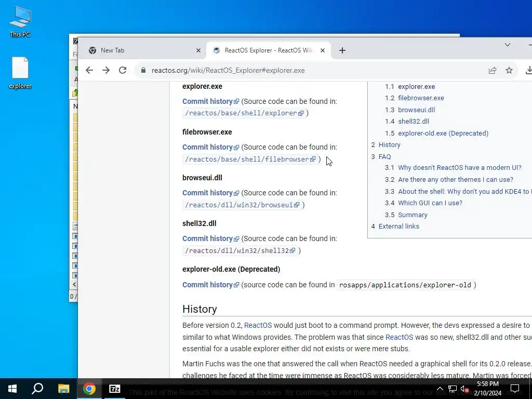532x399 pixels.
Task: Open File Explorer from taskbar
Action: (63, 389)
